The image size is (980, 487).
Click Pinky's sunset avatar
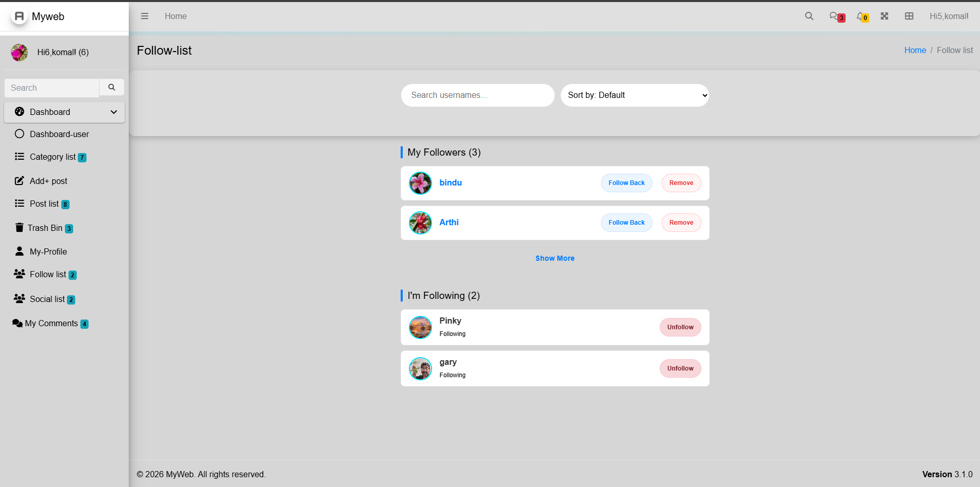pos(420,327)
